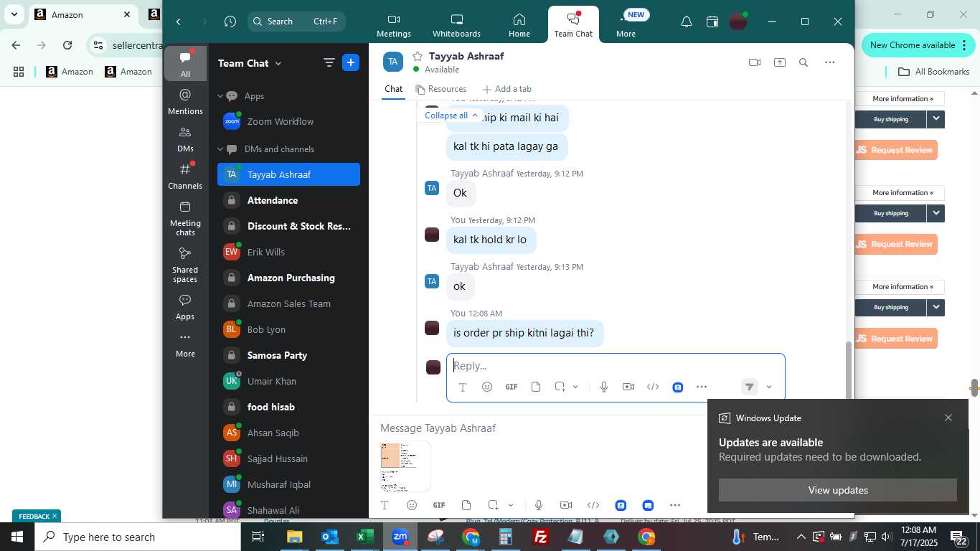
Task: Open send options chevron in reply box
Action: pyautogui.click(x=769, y=387)
